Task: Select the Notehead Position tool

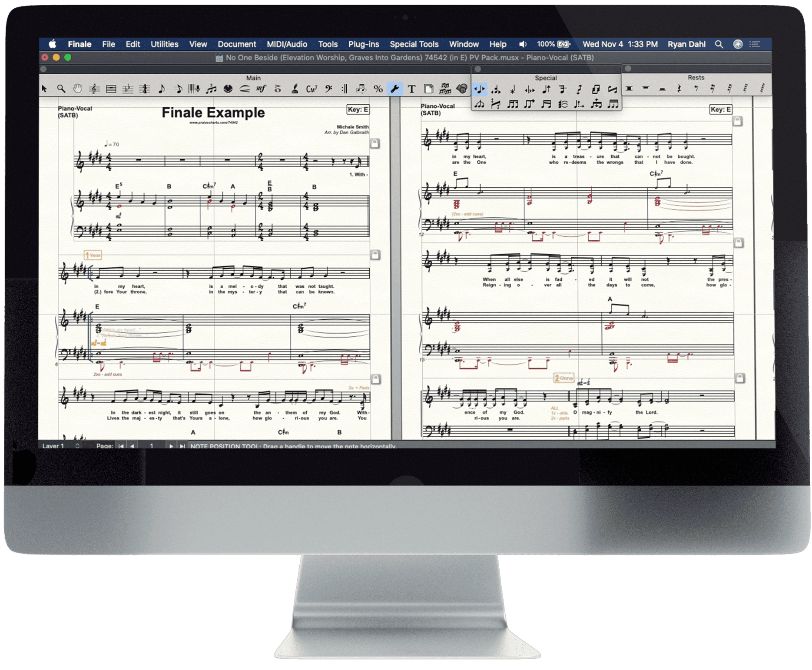Action: [x=496, y=90]
